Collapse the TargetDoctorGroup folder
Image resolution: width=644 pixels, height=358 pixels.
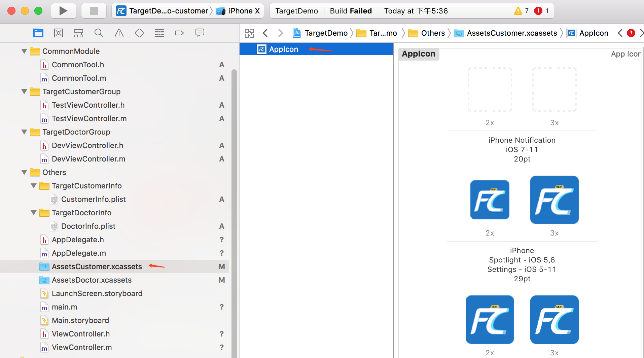[24, 132]
